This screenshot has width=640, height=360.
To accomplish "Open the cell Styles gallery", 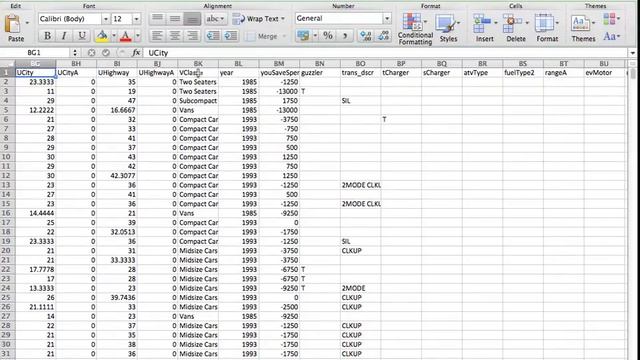I will pos(448,28).
